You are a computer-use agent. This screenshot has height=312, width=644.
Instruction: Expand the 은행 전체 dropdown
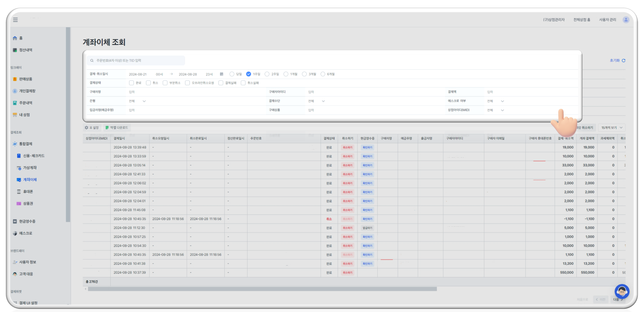coord(138,101)
